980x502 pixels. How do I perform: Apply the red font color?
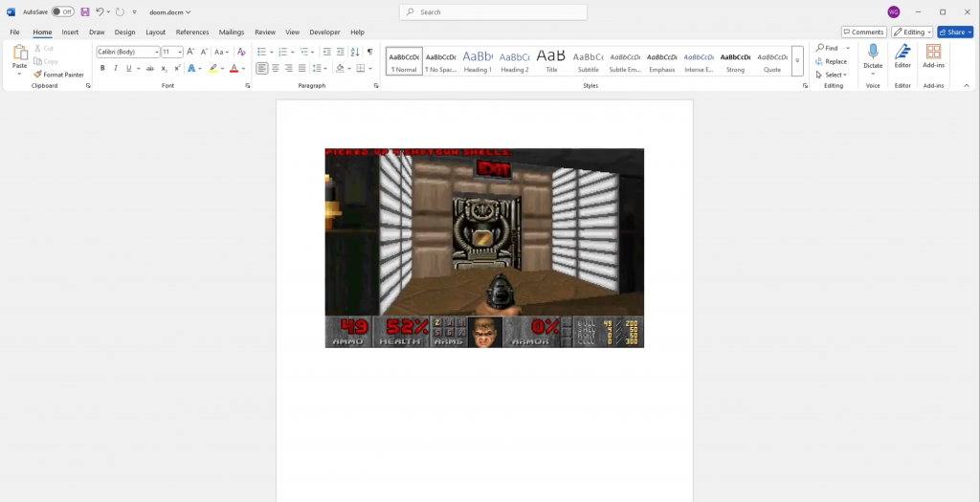coord(234,69)
